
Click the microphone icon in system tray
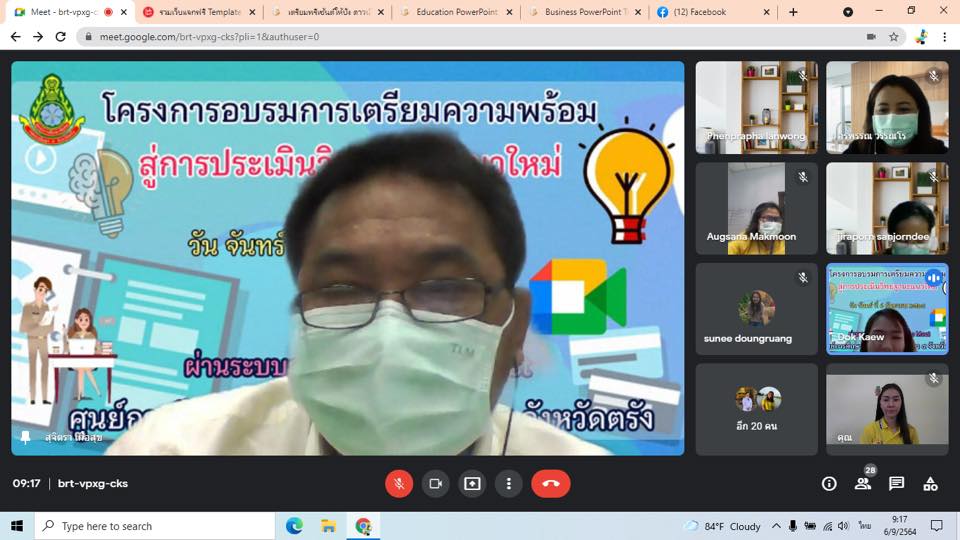[793, 526]
